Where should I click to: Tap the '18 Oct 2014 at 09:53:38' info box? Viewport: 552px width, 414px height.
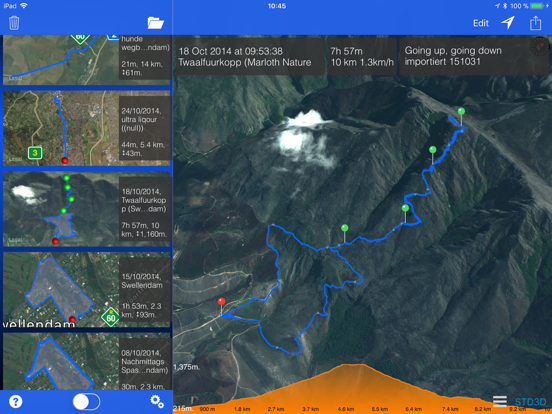(250, 56)
